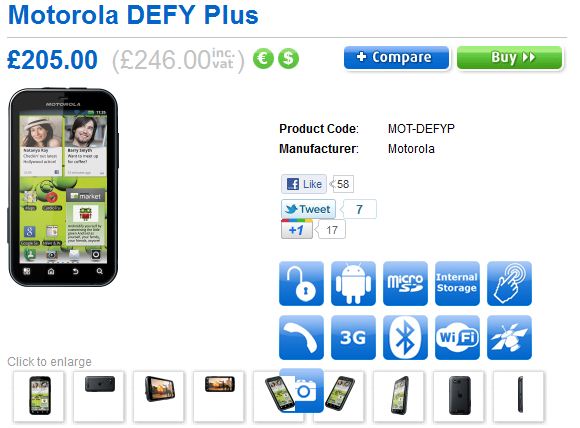Image resolution: width=580 pixels, height=428 pixels.
Task: Click the WiFi feature icon
Action: [457, 337]
